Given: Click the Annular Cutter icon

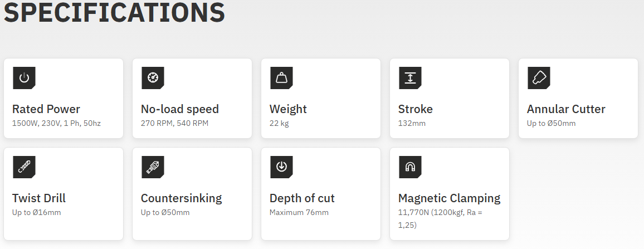Looking at the screenshot, I should click(x=539, y=78).
